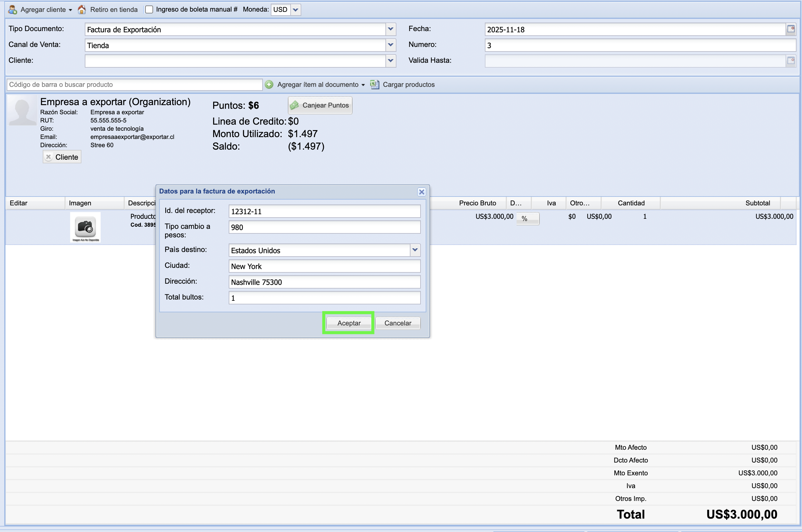Expand the Moneda USD dropdown
Viewport: 802px width, 532px height.
(x=296, y=9)
